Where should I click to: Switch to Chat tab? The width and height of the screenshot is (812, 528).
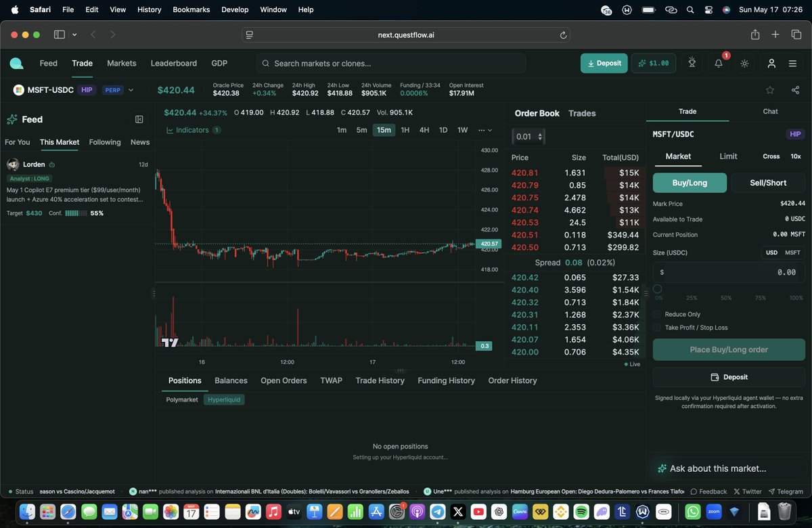770,111
